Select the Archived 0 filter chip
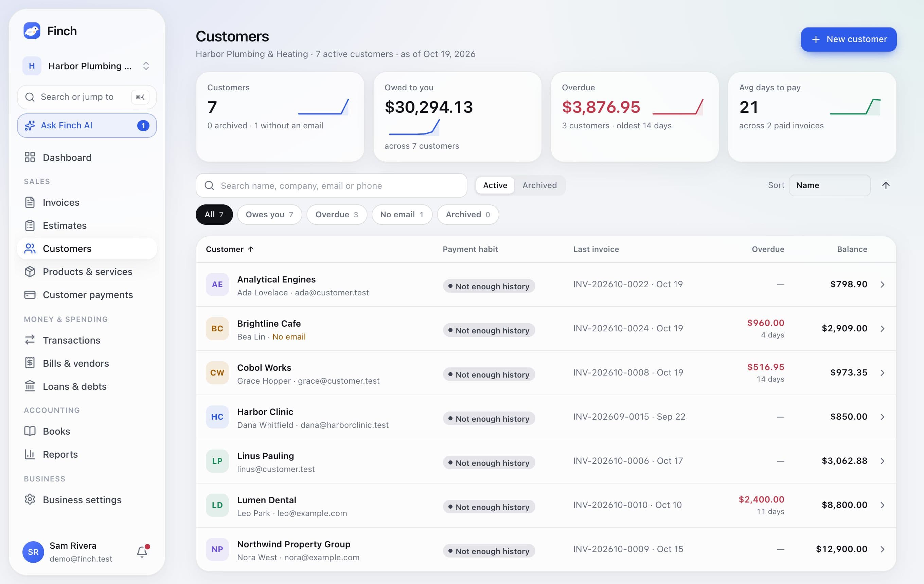 468,214
